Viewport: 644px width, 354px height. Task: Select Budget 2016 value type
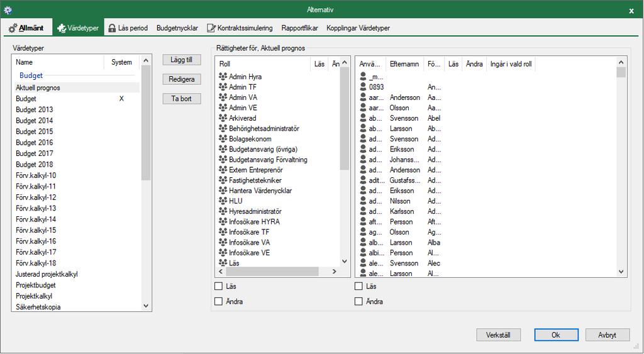point(76,143)
